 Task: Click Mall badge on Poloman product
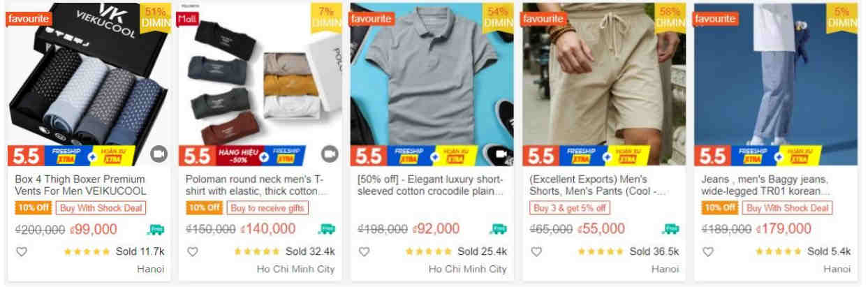click(x=187, y=18)
